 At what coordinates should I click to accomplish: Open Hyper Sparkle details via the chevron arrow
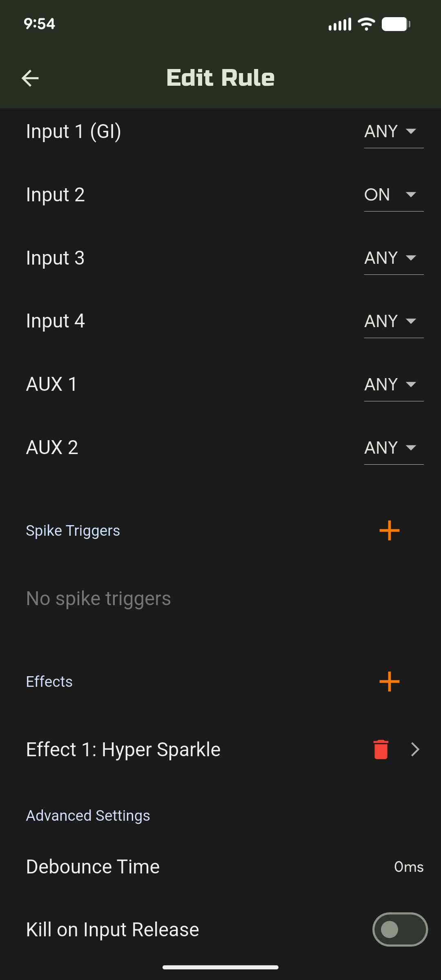point(415,749)
